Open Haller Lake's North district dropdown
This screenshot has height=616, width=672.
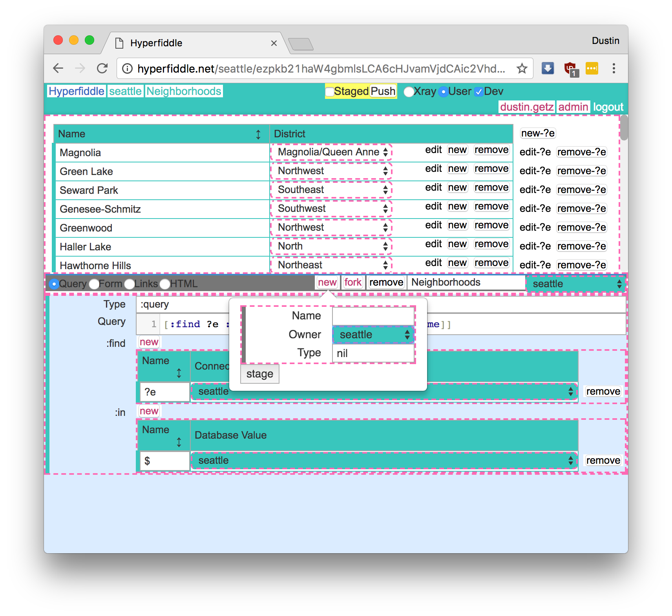click(x=331, y=246)
